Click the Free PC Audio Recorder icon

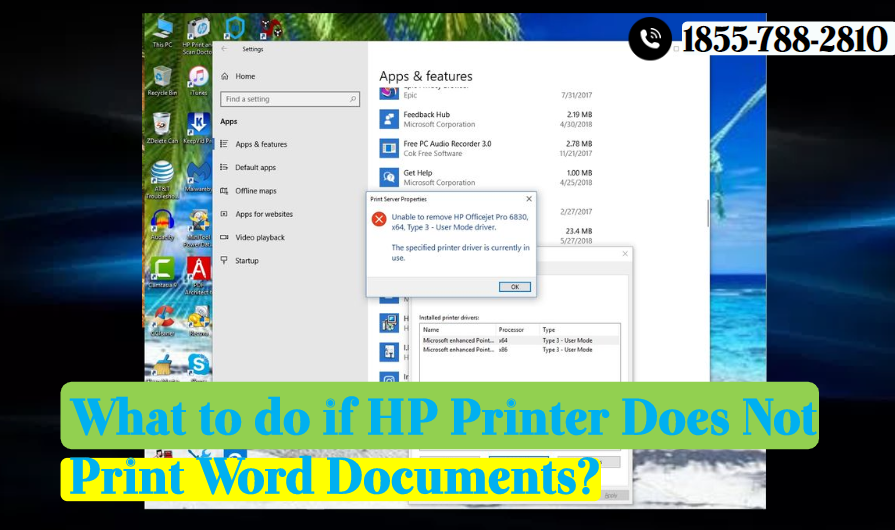[x=389, y=148]
